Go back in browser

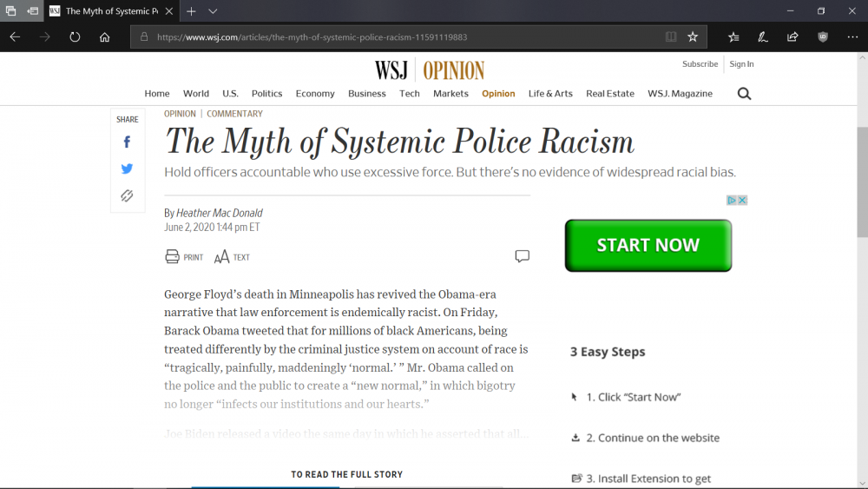pos(15,37)
